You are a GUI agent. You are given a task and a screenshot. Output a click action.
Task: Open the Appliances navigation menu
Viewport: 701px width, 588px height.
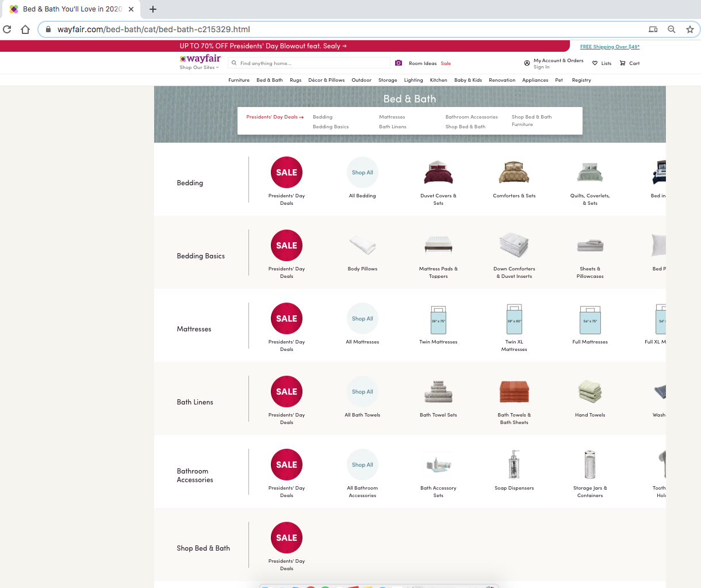[535, 80]
